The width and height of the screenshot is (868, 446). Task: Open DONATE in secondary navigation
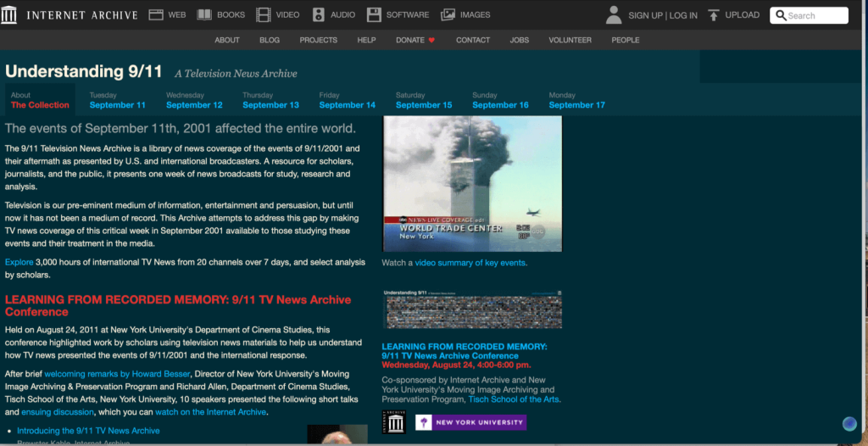coord(410,40)
